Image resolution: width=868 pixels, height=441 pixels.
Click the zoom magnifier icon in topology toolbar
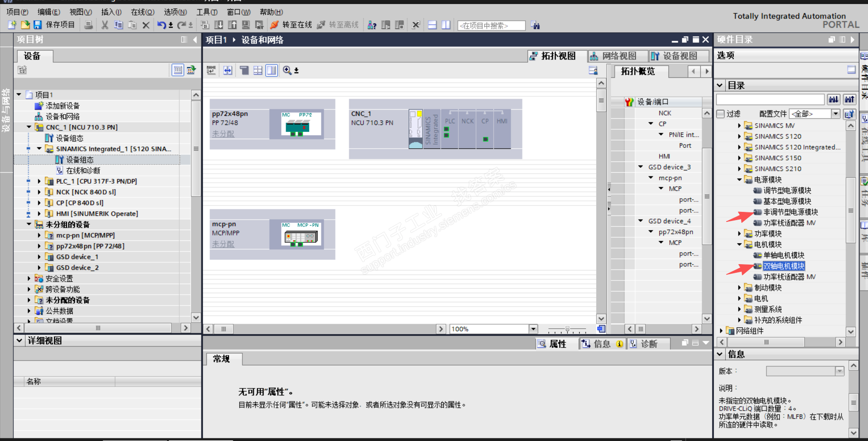287,70
